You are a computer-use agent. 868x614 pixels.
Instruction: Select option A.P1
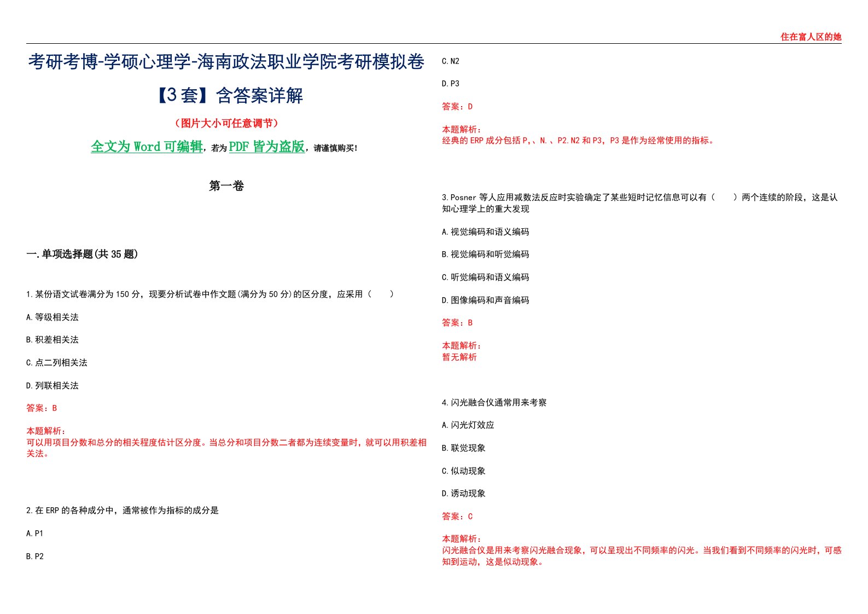(35, 534)
